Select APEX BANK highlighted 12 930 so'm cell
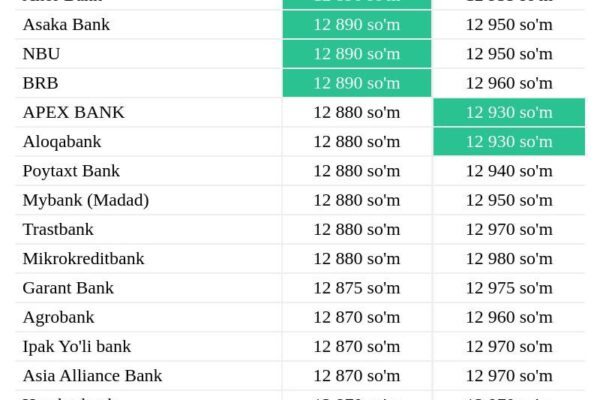Screen dimensions: 600x400 tap(509, 113)
